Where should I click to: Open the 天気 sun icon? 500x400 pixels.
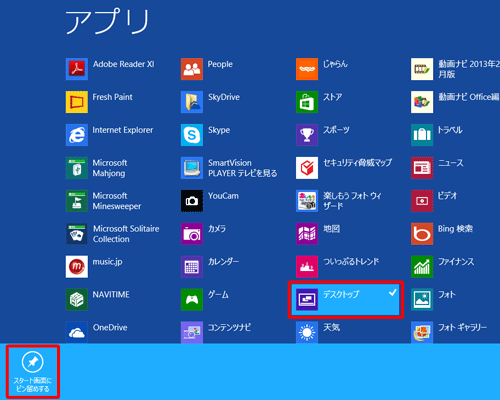307,332
